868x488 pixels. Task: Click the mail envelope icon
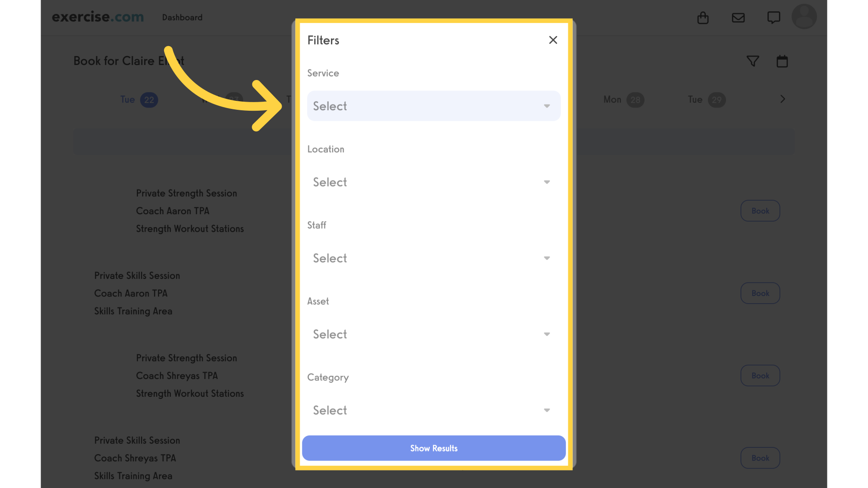coord(738,17)
